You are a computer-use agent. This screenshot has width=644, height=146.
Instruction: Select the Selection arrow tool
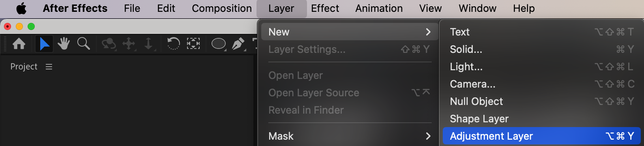(44, 43)
